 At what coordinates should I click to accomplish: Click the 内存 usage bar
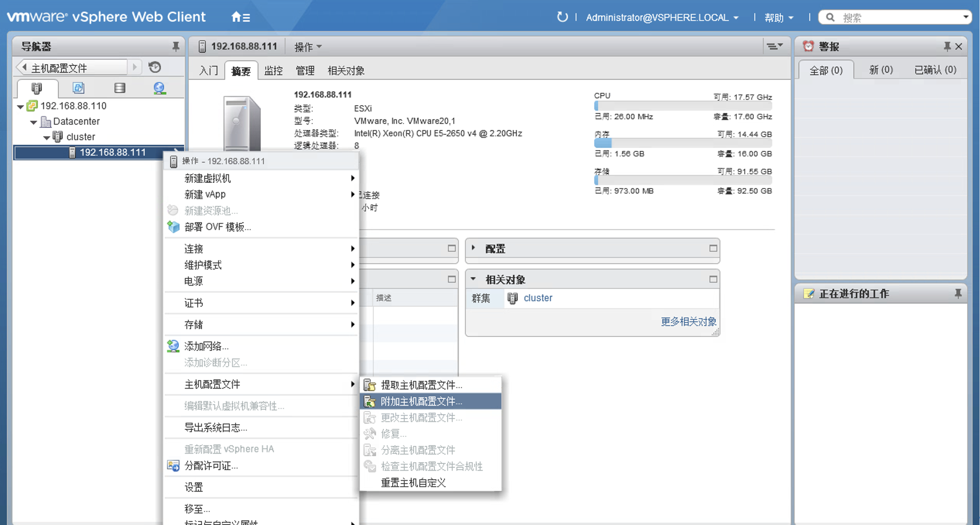click(683, 144)
